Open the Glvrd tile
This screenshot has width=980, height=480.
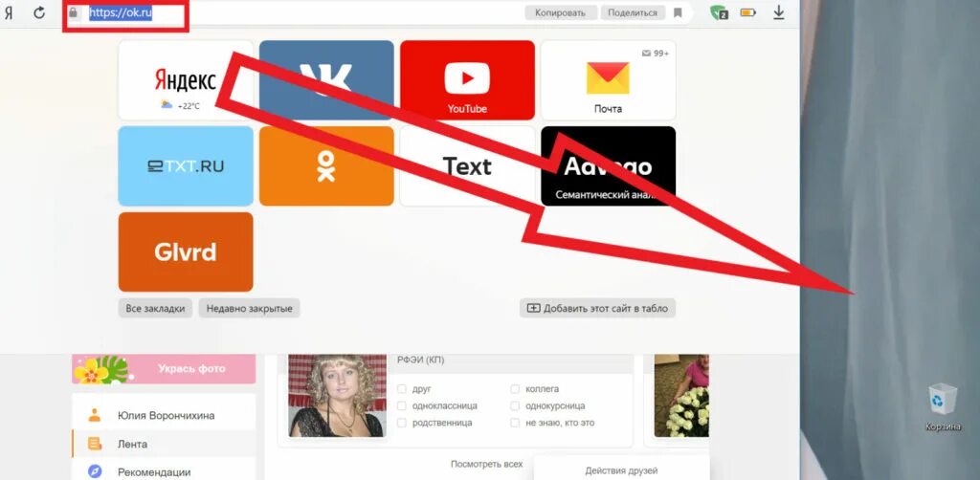point(186,252)
